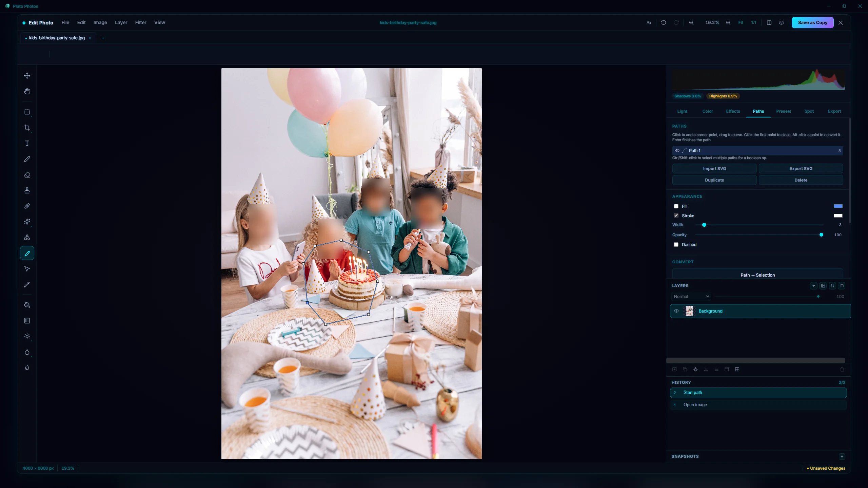The height and width of the screenshot is (488, 868).
Task: Enable the Dashed checkbox
Action: point(676,244)
